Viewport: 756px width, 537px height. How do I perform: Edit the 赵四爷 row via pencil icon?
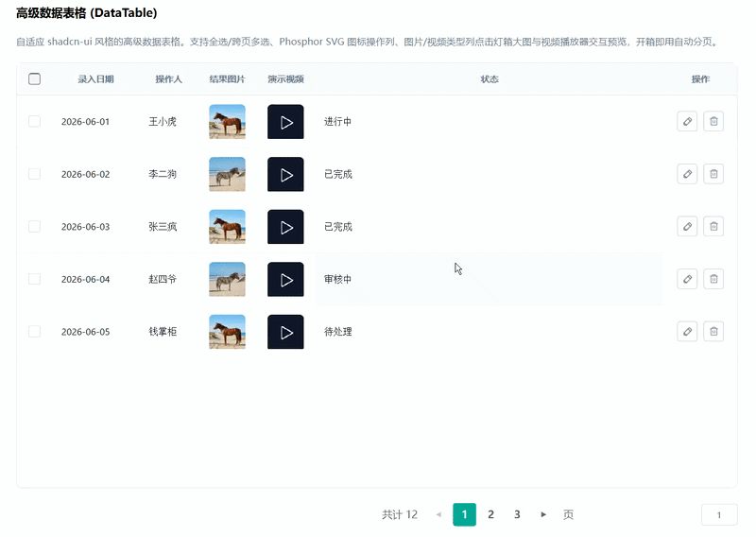click(687, 279)
